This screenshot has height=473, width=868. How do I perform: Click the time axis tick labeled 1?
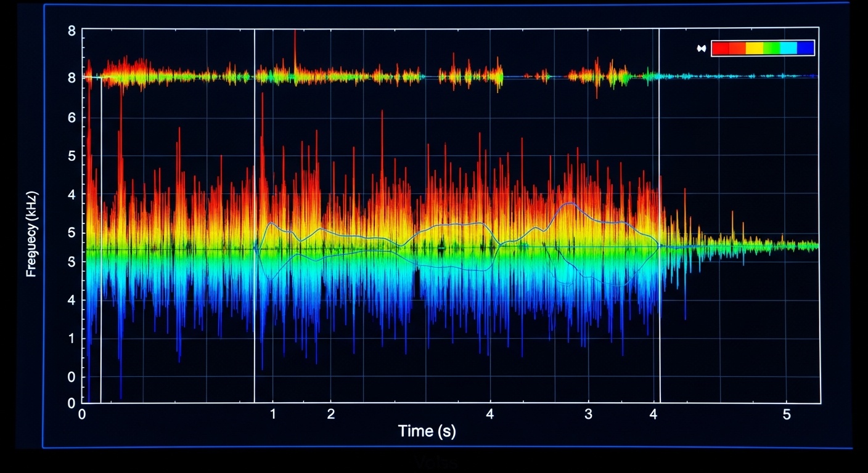tap(273, 414)
